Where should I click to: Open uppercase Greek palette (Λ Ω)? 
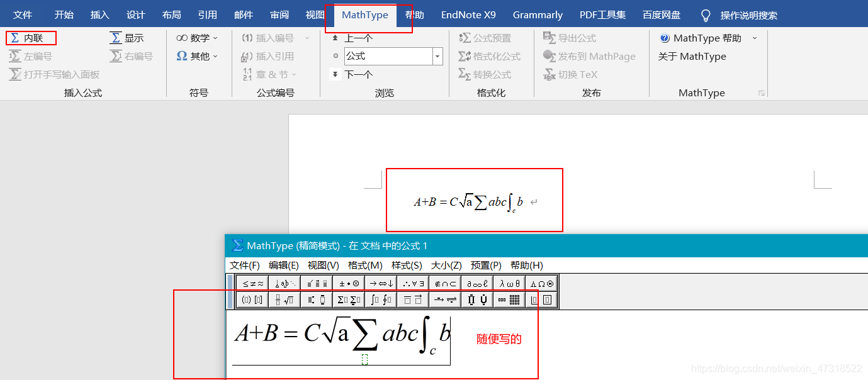[x=541, y=283]
